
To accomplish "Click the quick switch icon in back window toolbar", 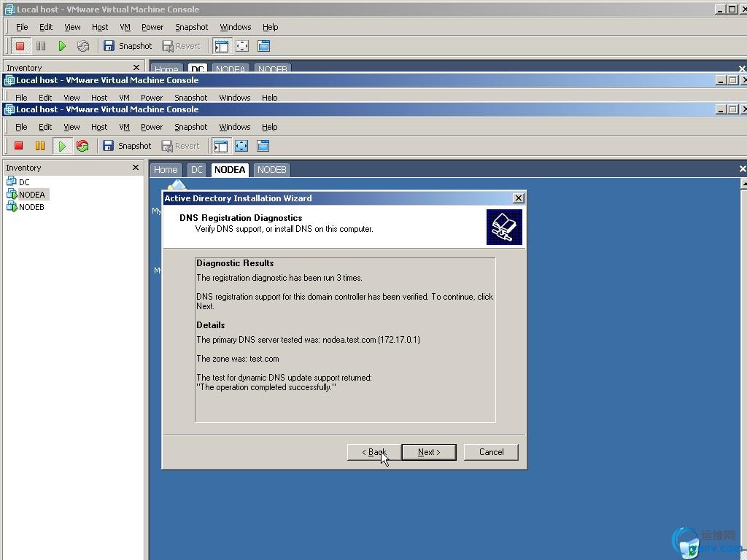I will tap(263, 46).
